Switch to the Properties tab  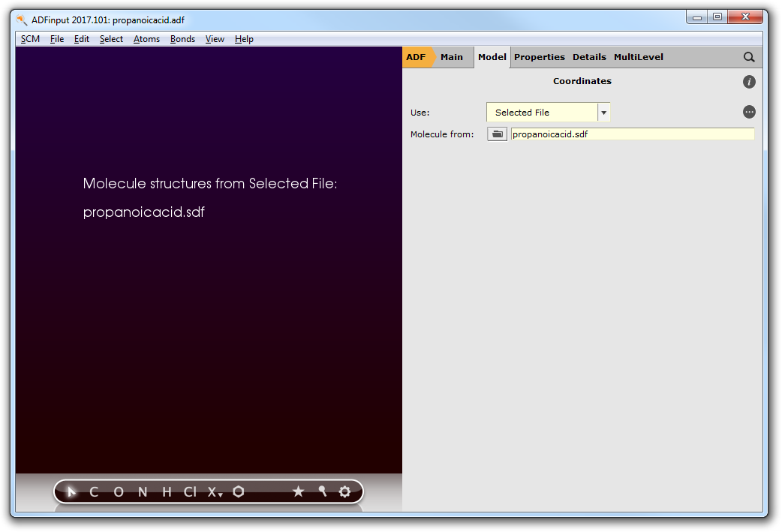tap(539, 57)
